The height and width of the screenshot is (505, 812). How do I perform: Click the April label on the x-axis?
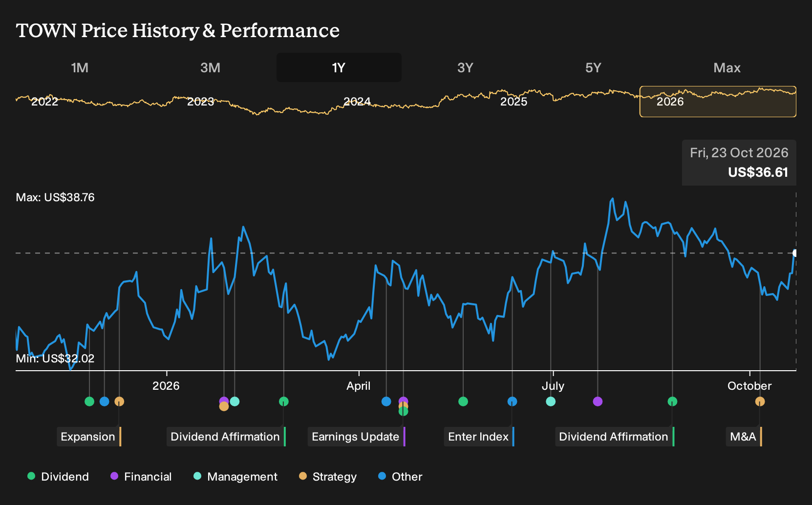359,386
